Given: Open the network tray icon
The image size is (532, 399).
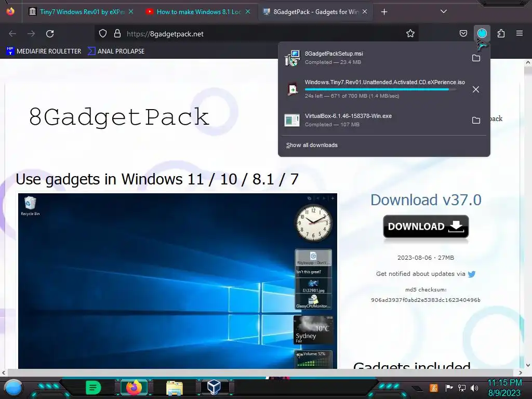Looking at the screenshot, I should [462, 388].
